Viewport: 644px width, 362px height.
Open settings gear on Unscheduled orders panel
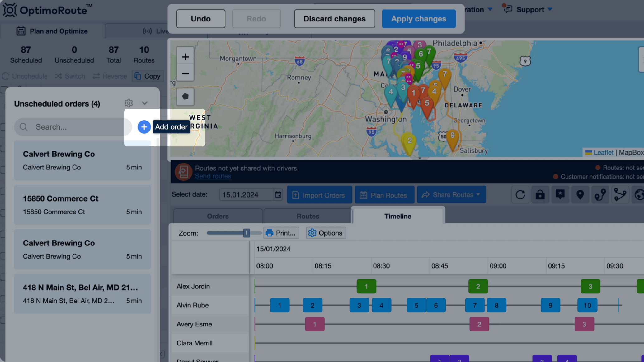pos(129,103)
